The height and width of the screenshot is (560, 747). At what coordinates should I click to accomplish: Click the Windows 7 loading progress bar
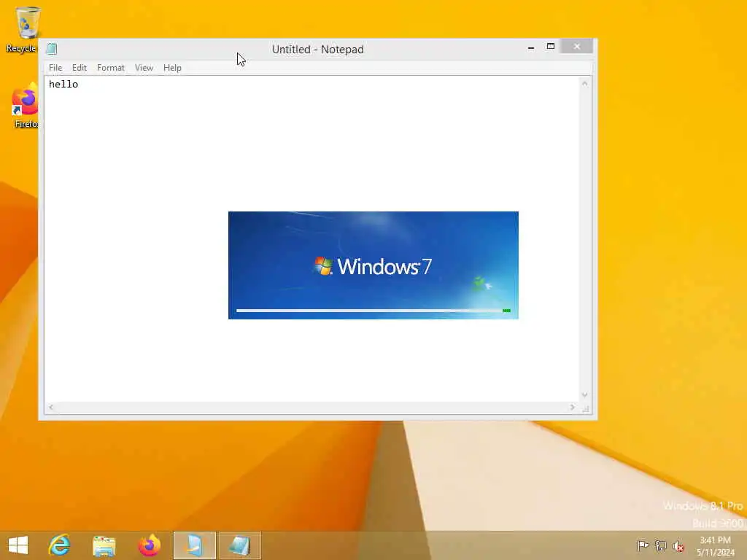point(373,311)
